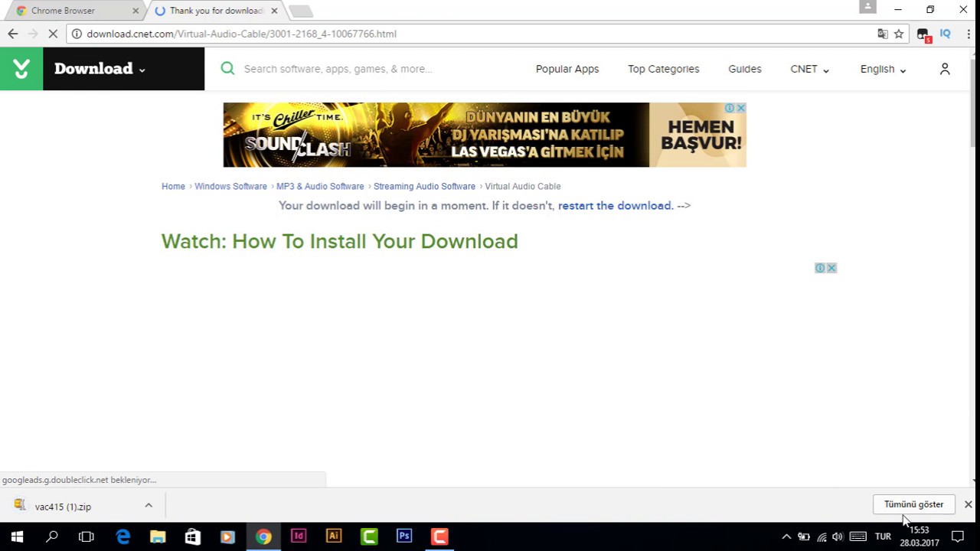
Task: Click the IQ extension icon
Action: 946,34
